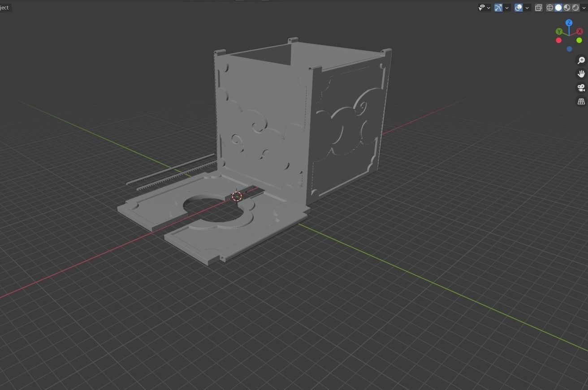Click the blue Z axis on the navigation gizmo

[569, 23]
